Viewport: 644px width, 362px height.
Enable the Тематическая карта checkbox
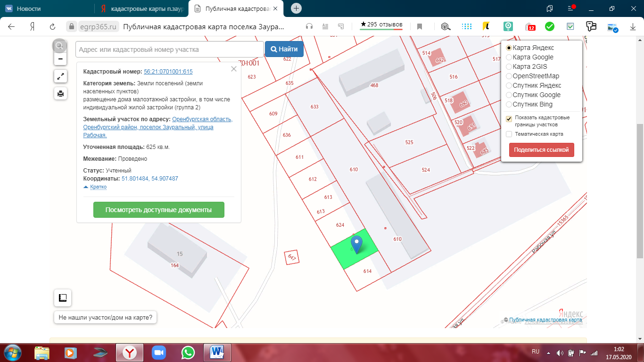[x=509, y=134]
